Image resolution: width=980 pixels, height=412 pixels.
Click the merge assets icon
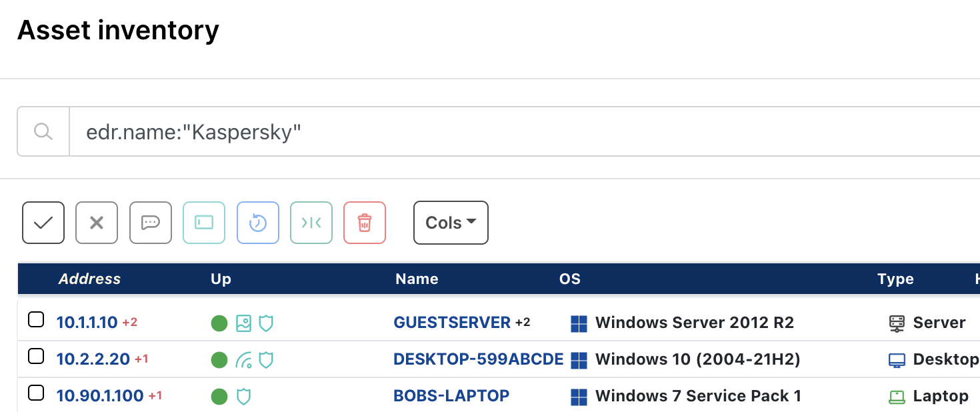tap(311, 223)
